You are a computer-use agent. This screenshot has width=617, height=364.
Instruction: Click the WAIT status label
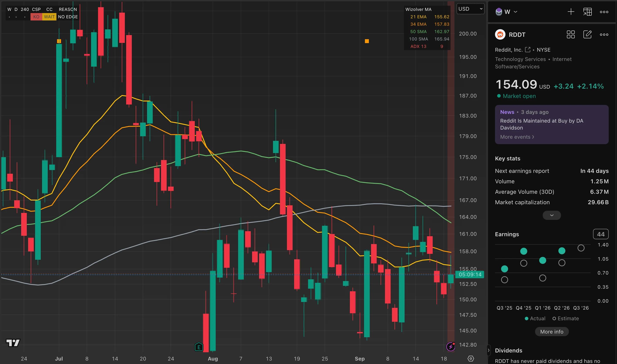pyautogui.click(x=49, y=17)
